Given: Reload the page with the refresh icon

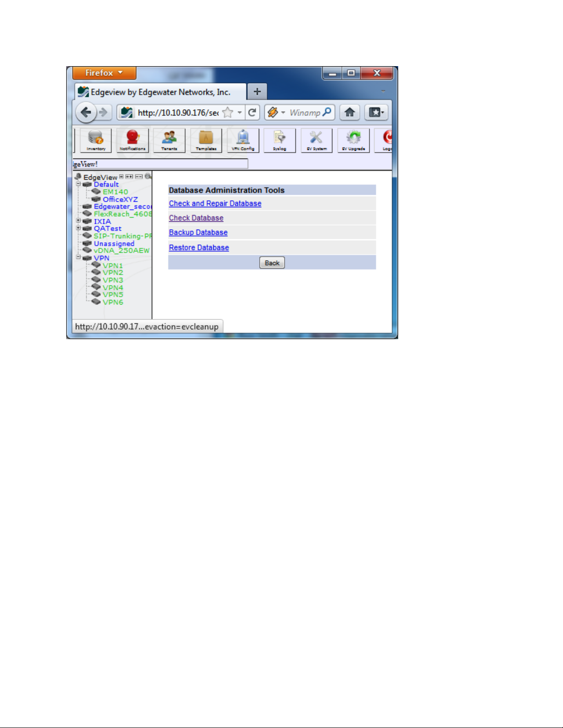Looking at the screenshot, I should point(252,113).
